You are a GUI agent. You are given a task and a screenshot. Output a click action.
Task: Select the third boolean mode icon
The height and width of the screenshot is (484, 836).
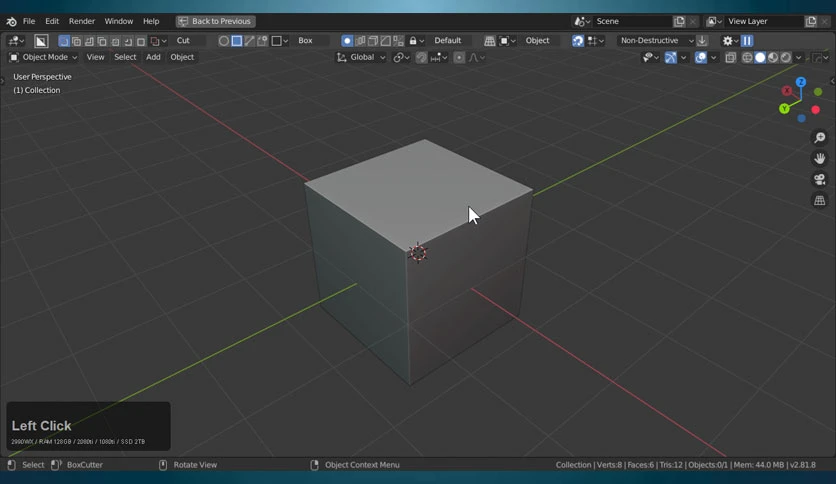pyautogui.click(x=90, y=41)
